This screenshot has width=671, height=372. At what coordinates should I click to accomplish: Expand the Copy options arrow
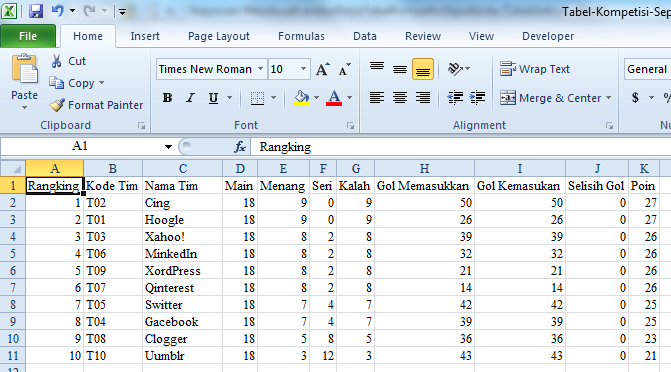point(101,83)
